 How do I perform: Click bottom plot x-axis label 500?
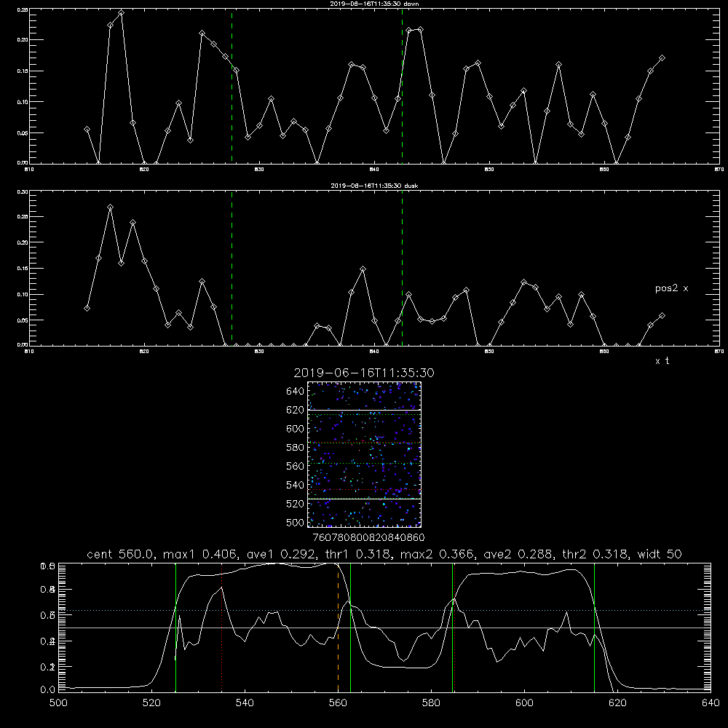58,703
